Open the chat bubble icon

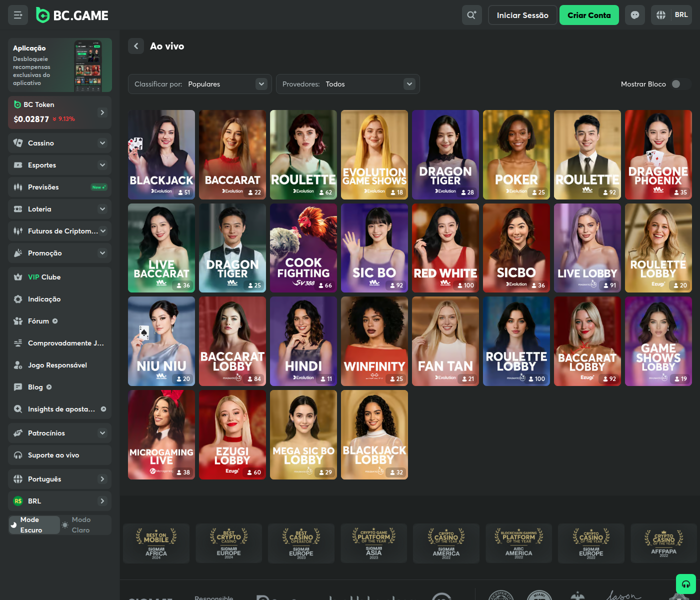point(635,15)
